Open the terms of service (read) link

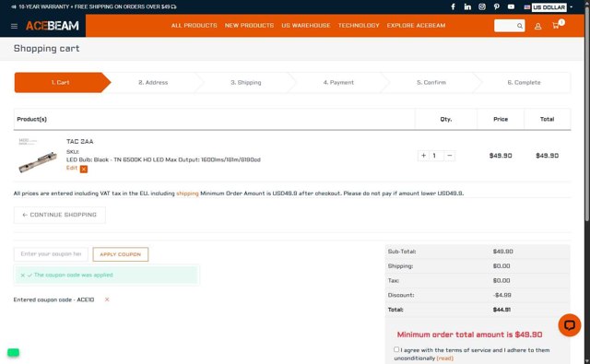coord(444,358)
